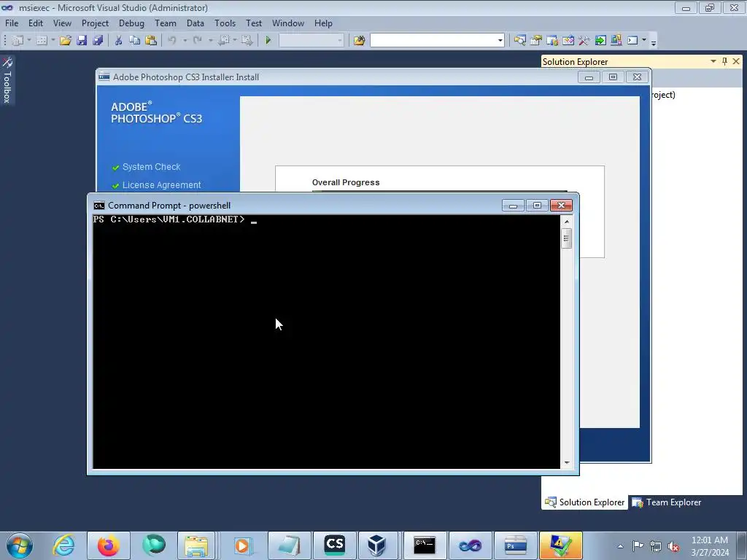The height and width of the screenshot is (560, 747).
Task: Open the Team menu
Action: pyautogui.click(x=166, y=23)
